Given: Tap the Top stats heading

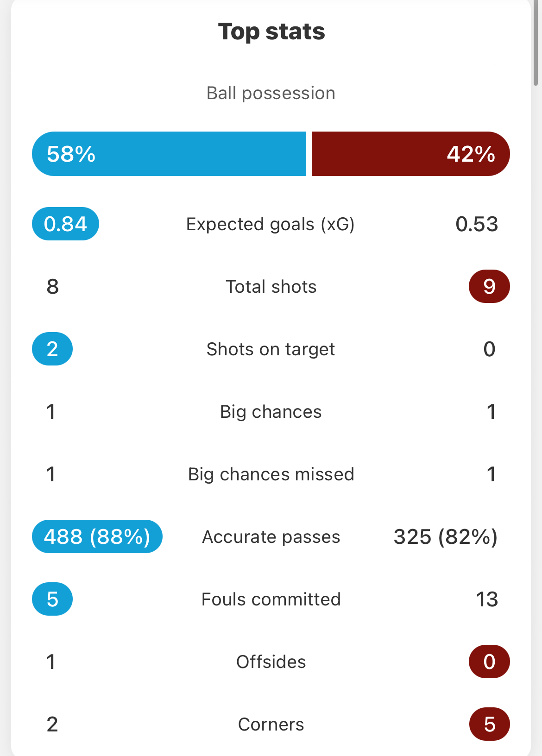Looking at the screenshot, I should pyautogui.click(x=271, y=31).
